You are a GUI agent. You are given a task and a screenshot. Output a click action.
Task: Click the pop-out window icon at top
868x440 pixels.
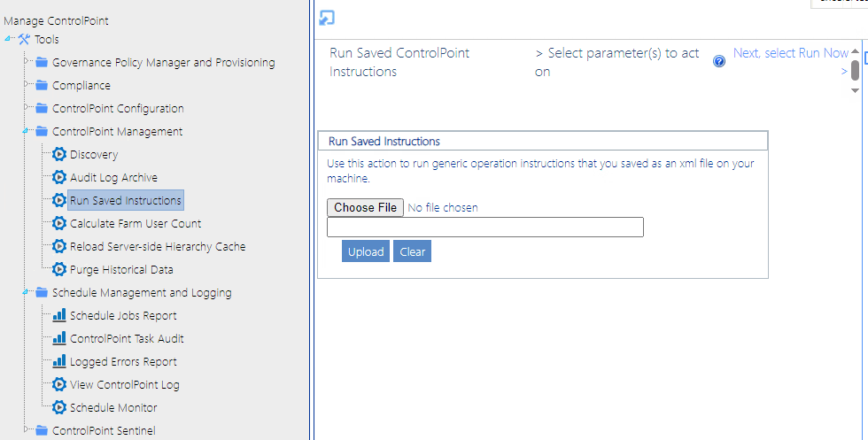(326, 19)
